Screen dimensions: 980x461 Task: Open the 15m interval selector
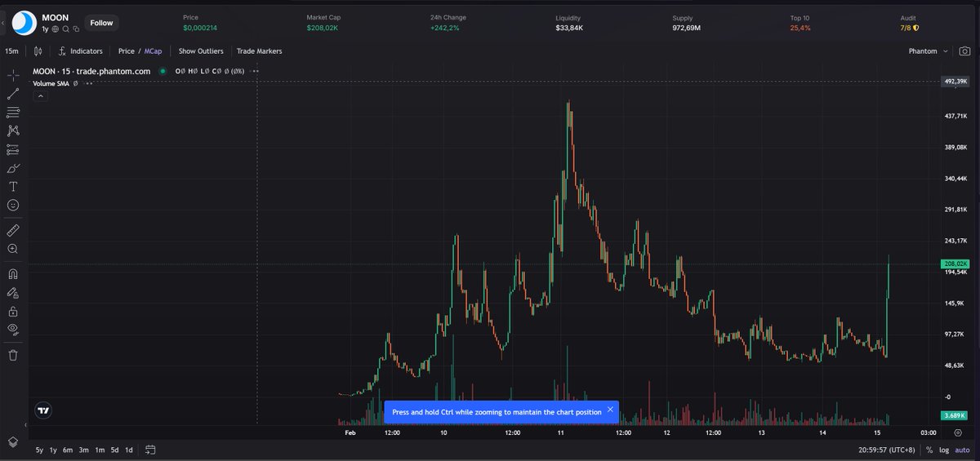[11, 51]
